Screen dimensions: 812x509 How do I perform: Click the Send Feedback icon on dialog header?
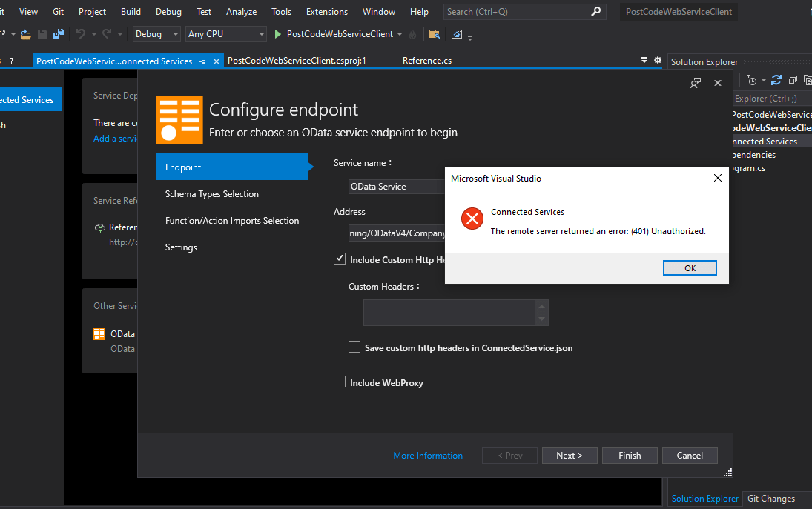pos(695,83)
